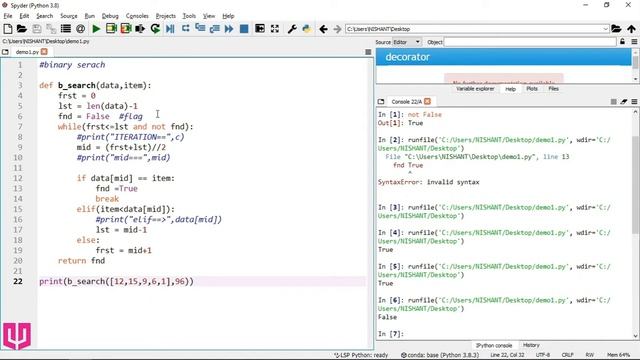Viewport: 640px width, 360px height.
Task: Click the Save all files icon
Action: (51, 29)
